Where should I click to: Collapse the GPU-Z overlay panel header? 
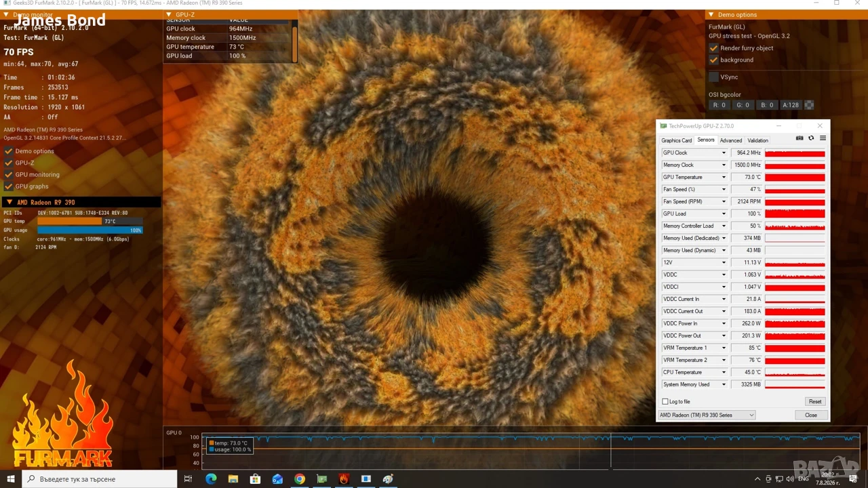pos(169,14)
